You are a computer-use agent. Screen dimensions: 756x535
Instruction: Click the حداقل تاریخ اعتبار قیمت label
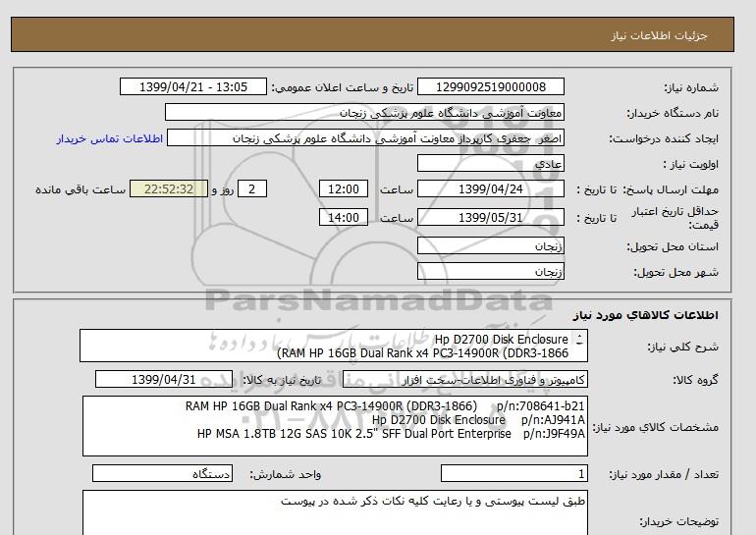(675, 218)
